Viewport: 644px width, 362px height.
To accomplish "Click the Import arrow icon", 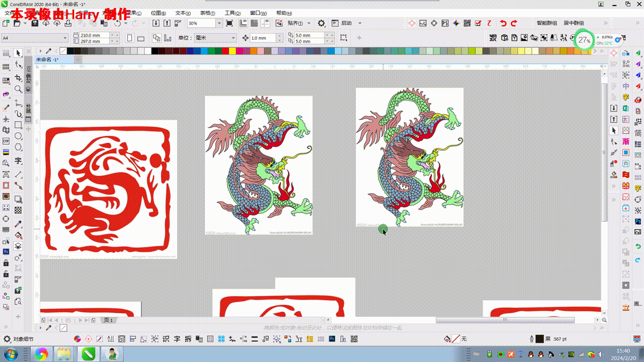I will point(156,23).
